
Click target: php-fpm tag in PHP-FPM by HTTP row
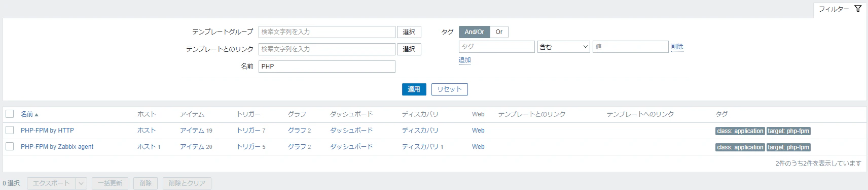click(788, 131)
